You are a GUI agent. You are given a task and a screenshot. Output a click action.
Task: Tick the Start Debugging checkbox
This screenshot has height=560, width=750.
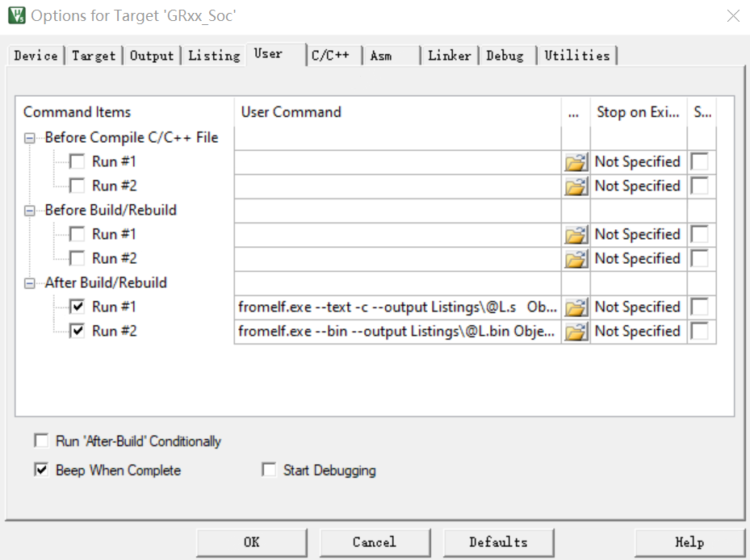click(x=269, y=470)
